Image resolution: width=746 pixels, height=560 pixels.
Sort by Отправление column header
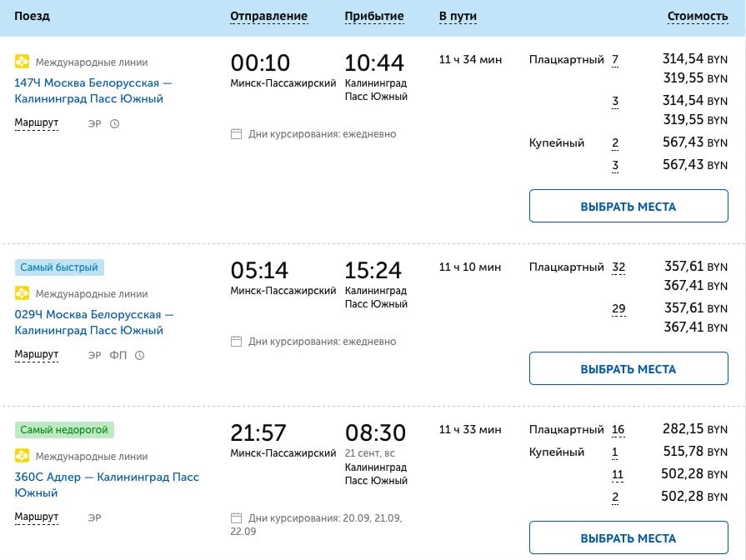[x=268, y=16]
